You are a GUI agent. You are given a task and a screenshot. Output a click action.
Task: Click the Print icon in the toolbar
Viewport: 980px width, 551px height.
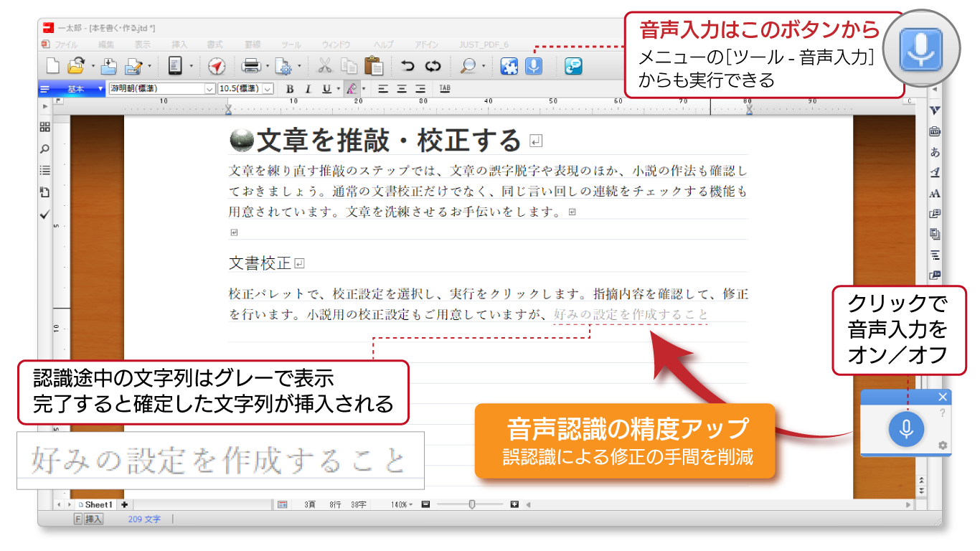click(251, 67)
